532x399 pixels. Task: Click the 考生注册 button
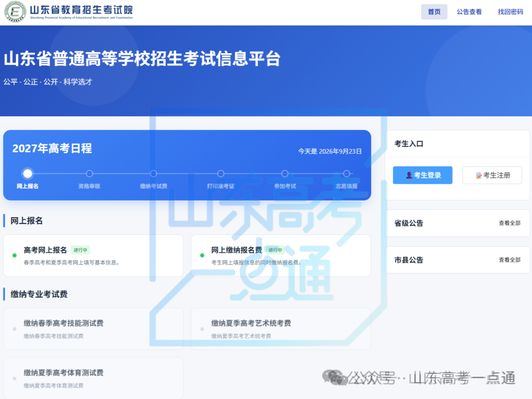492,175
